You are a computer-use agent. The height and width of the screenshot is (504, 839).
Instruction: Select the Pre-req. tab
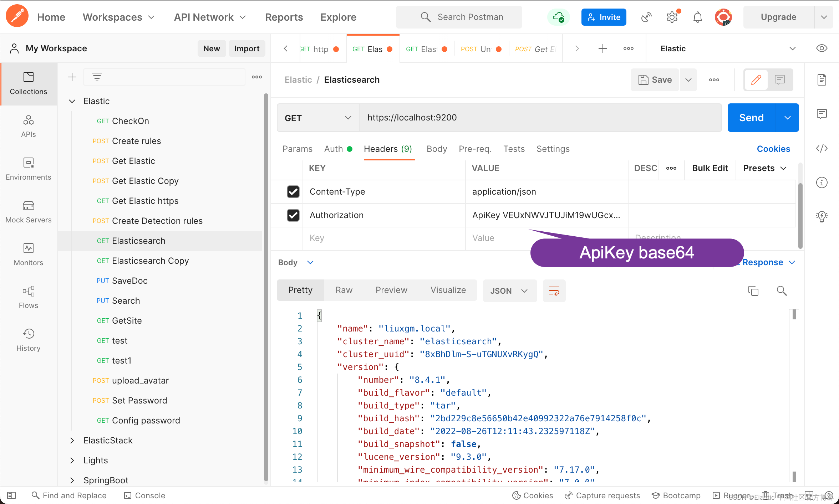[x=474, y=148]
